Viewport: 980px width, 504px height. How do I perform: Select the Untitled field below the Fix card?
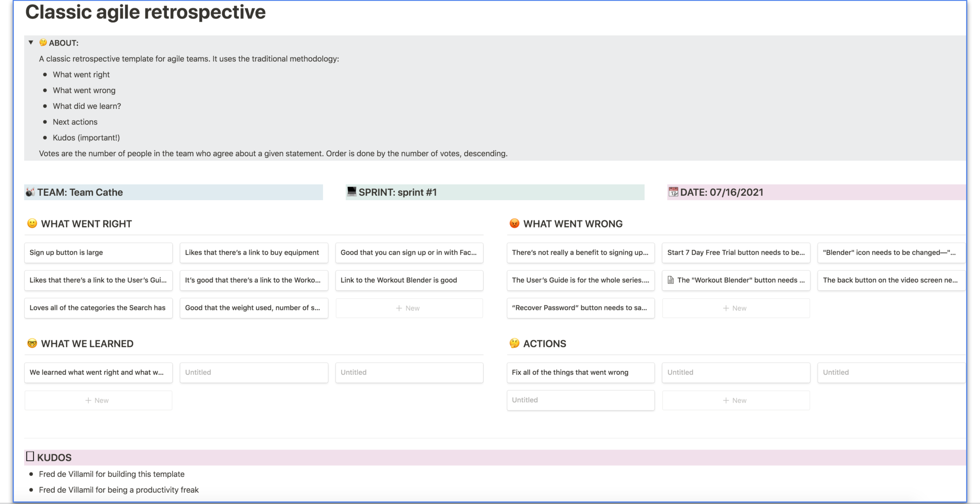pos(581,400)
